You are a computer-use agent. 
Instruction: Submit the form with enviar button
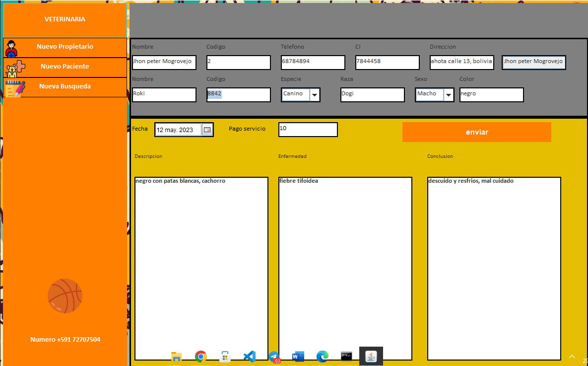click(x=477, y=132)
